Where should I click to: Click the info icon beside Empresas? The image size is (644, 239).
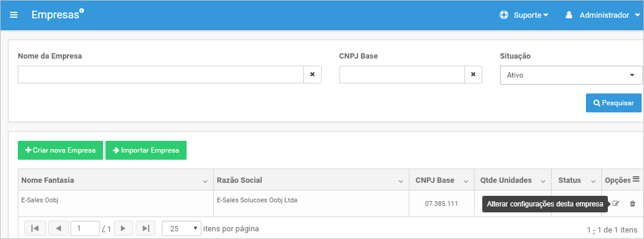click(81, 11)
